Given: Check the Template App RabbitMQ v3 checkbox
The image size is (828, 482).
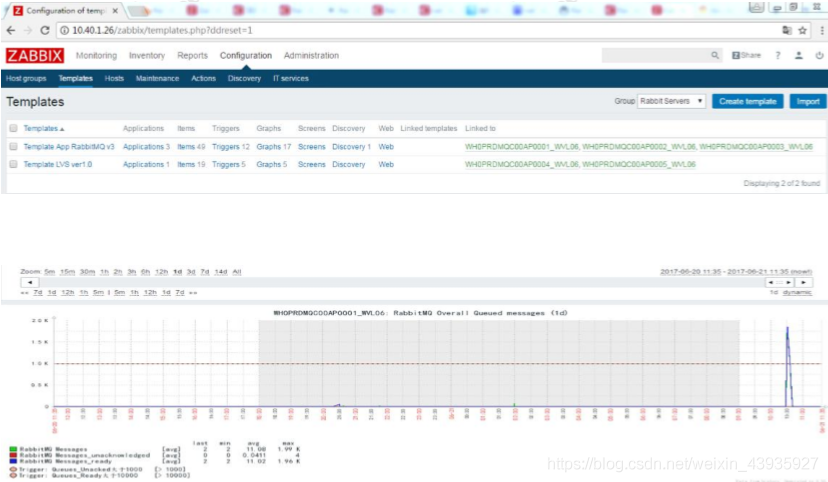Looking at the screenshot, I should click(13, 147).
